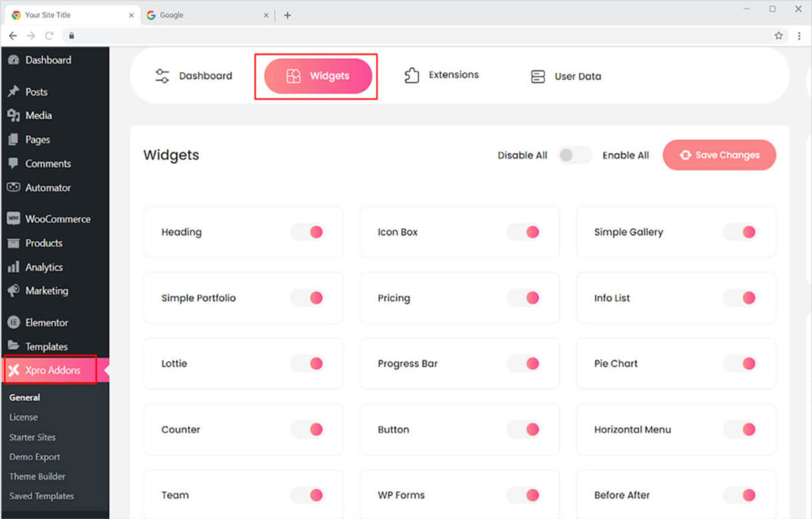Click the Elementor icon in sidebar

[13, 322]
